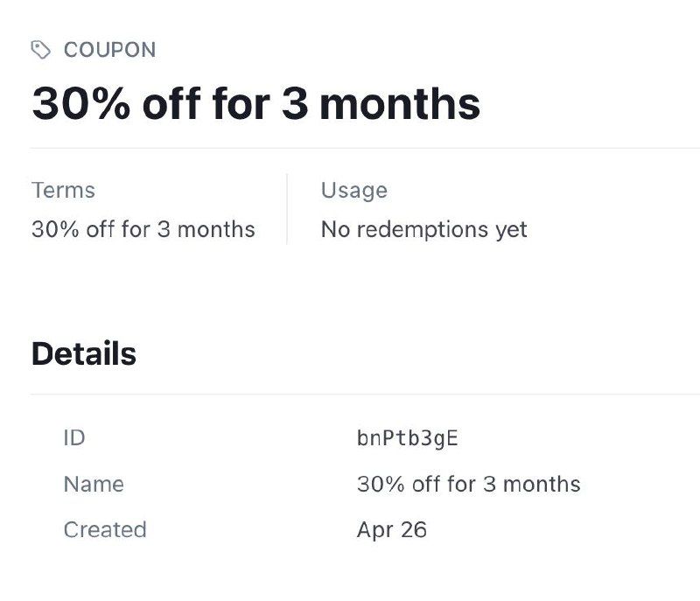Click the vertical divider between Terms and Usage

(287, 209)
